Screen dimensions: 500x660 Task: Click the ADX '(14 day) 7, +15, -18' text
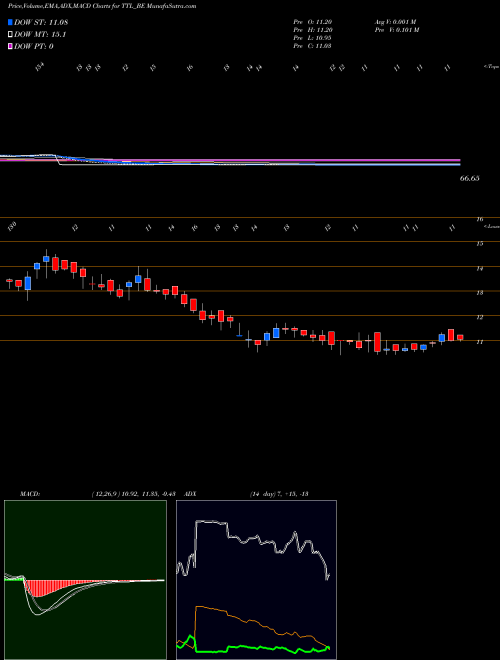coord(279,493)
